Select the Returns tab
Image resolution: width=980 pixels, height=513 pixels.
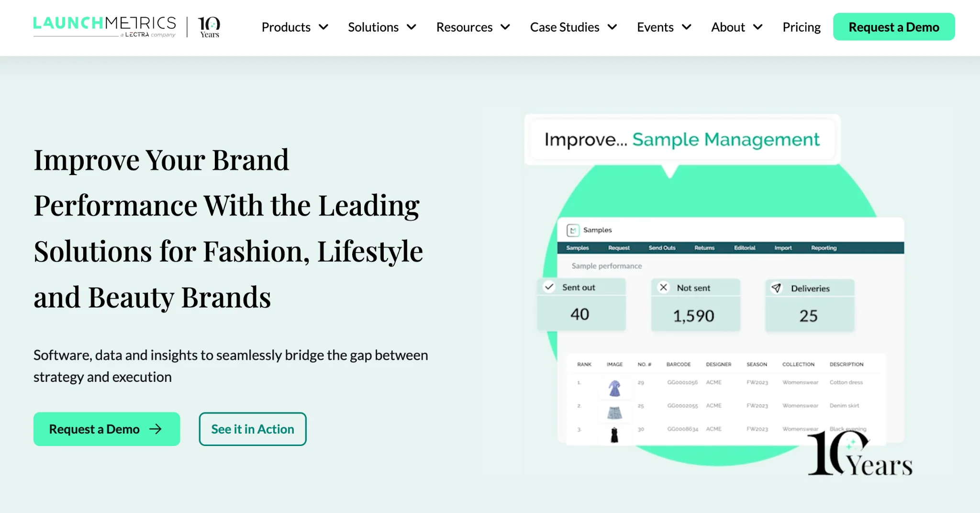point(704,248)
